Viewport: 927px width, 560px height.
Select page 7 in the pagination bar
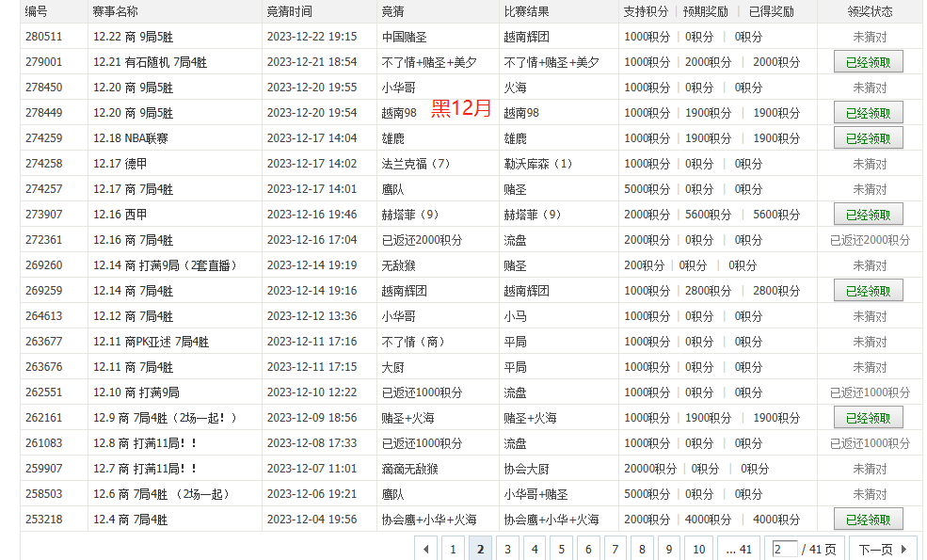[615, 547]
